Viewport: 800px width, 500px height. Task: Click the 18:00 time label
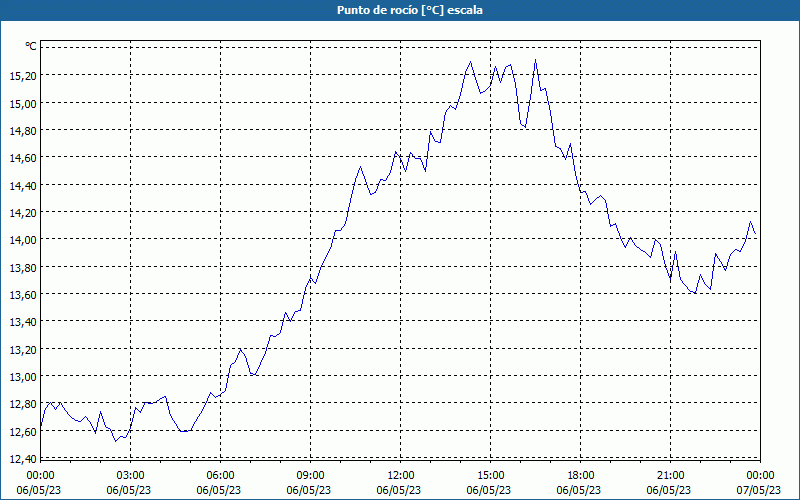pos(581,476)
